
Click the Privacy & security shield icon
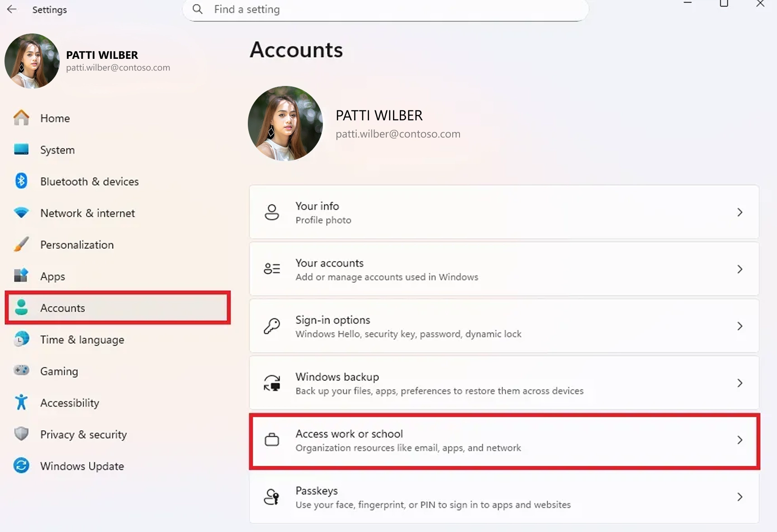pos(21,434)
